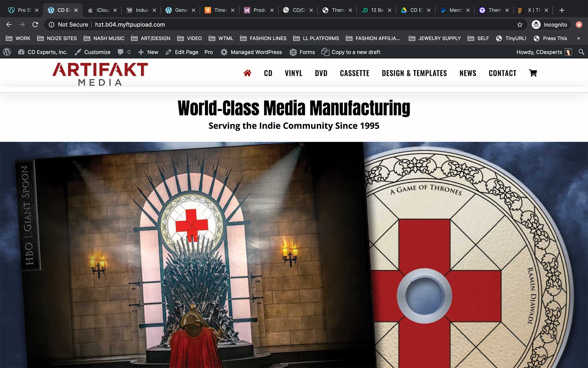Open the JEWELRY SUPPLY bookmarks folder
The width and height of the screenshot is (588, 368).
pyautogui.click(x=435, y=38)
